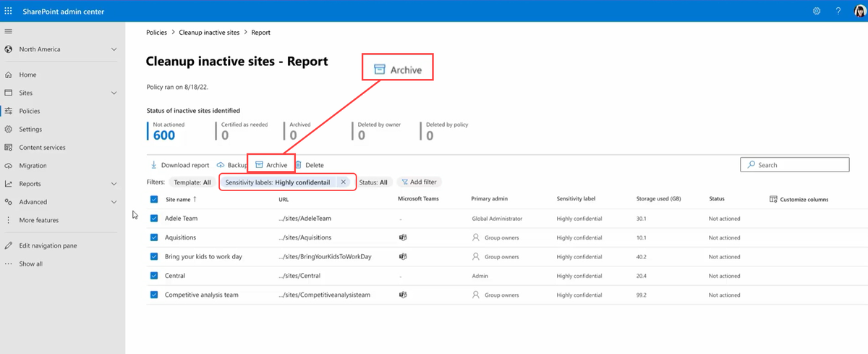Deselect the Central site checkbox

[154, 276]
